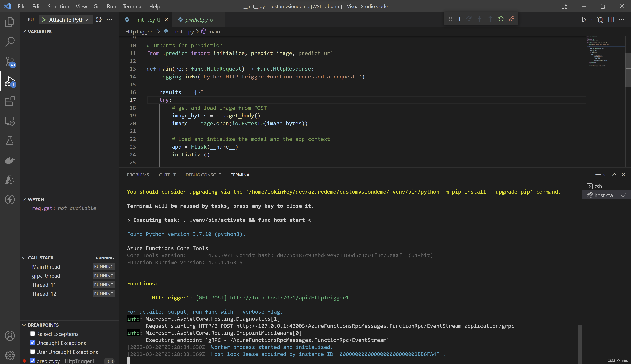Click the Docker icon in activity bar

click(x=10, y=160)
